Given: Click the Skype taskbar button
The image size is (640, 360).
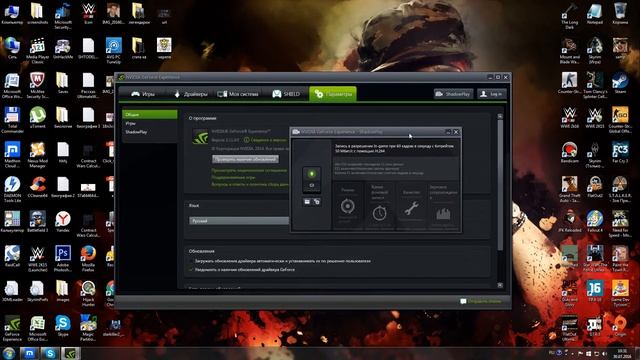Looking at the screenshot, I should (x=50, y=353).
